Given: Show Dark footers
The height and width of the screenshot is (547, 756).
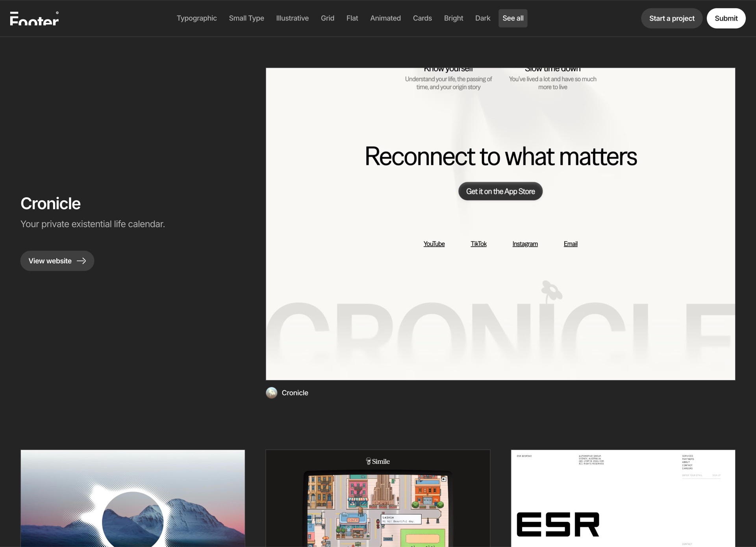Looking at the screenshot, I should pos(482,18).
